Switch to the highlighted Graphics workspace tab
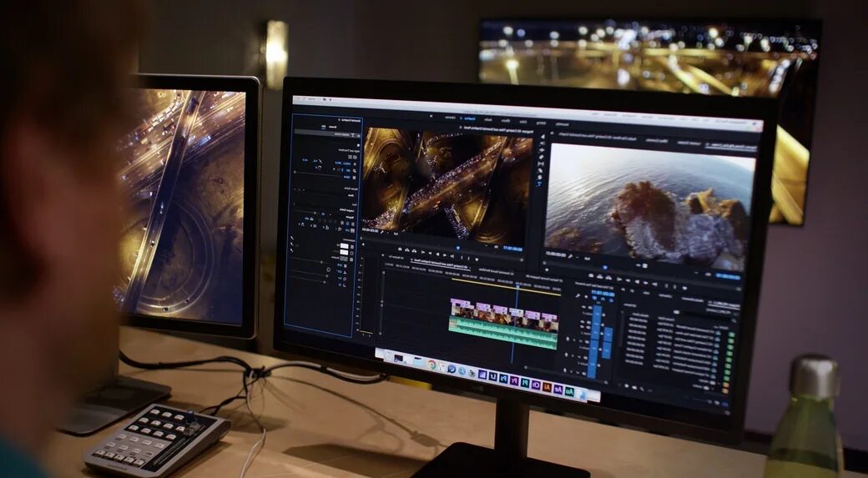This screenshot has width=868, height=478. (469, 118)
